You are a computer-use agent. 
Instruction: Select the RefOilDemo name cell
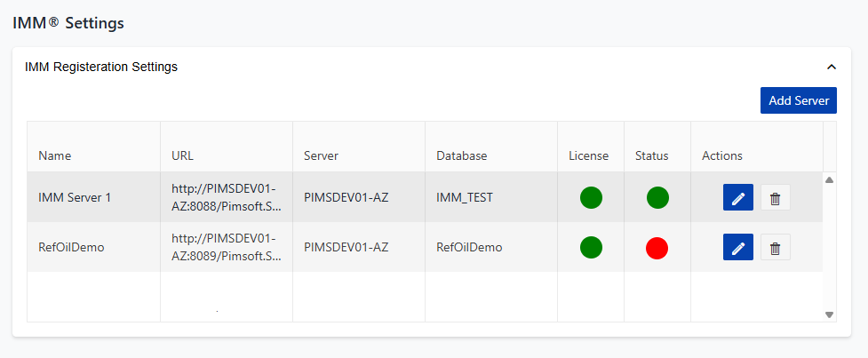pos(71,247)
